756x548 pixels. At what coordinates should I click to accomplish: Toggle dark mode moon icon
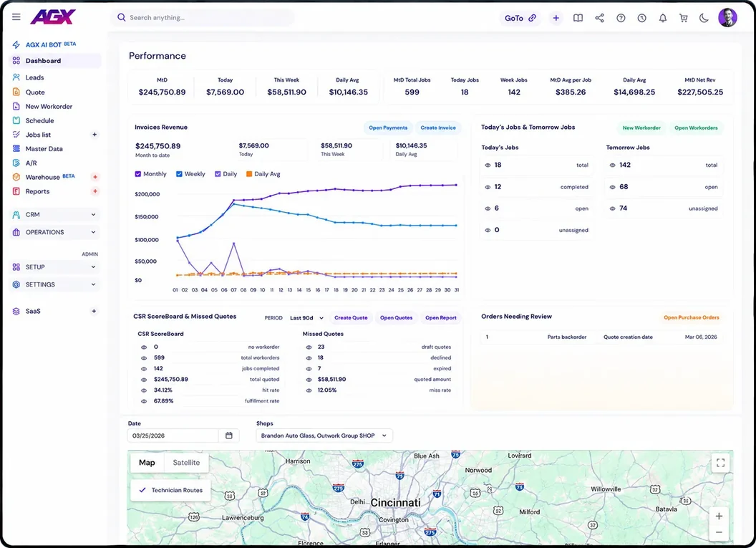(x=704, y=18)
